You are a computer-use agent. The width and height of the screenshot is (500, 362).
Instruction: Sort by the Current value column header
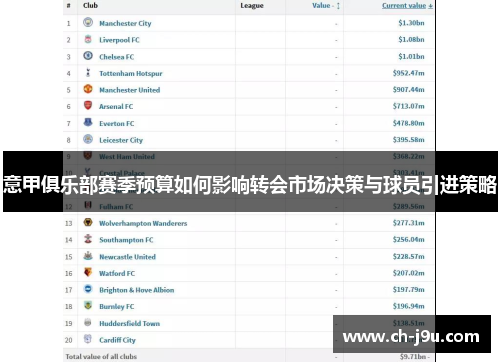tap(407, 6)
